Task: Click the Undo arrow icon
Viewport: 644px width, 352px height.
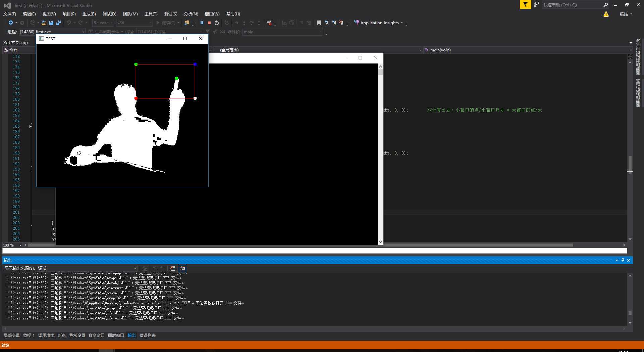Action: click(x=69, y=23)
